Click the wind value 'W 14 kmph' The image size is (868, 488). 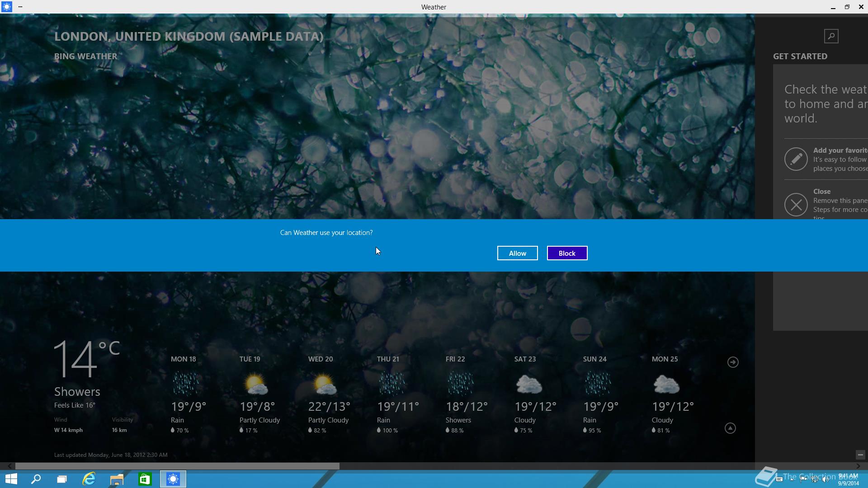pyautogui.click(x=68, y=430)
